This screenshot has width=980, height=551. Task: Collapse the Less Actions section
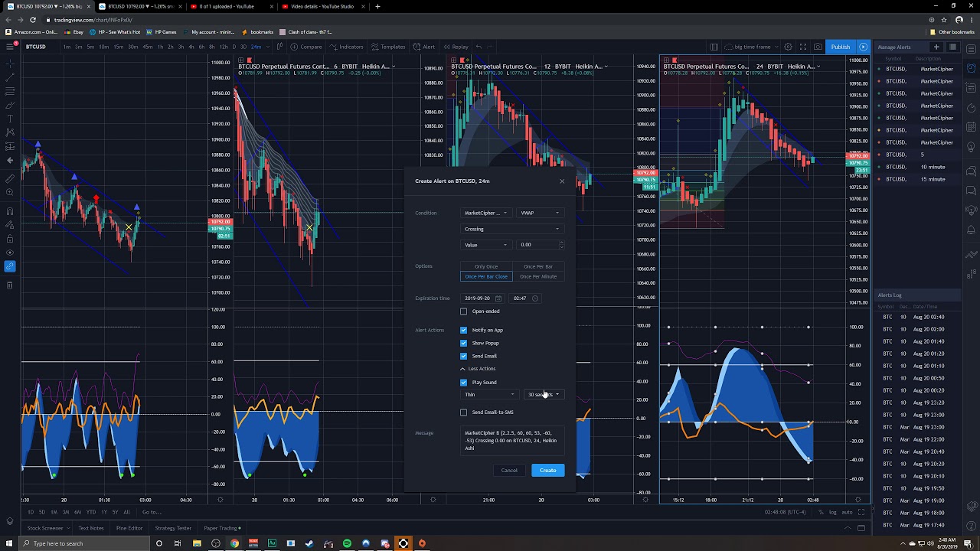[477, 369]
